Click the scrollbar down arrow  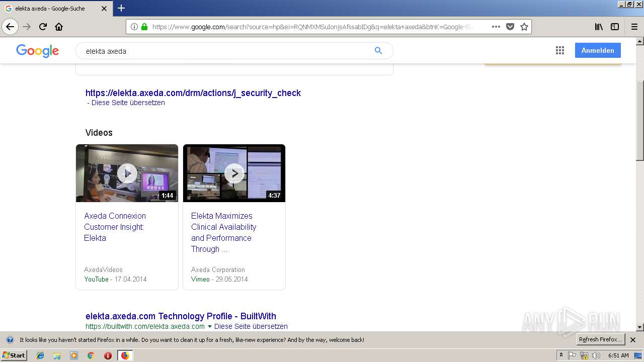[639, 327]
